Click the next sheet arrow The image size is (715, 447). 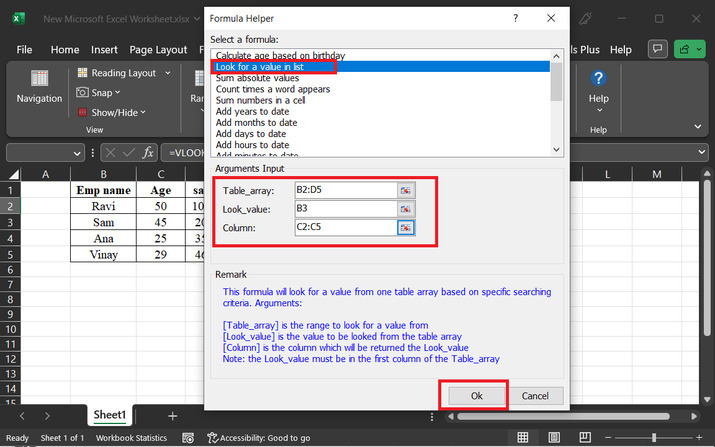tap(47, 416)
